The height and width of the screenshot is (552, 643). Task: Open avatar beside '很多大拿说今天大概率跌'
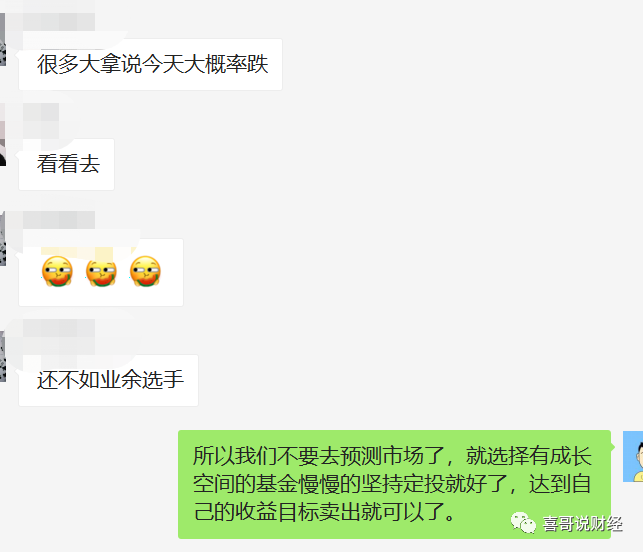tap(2, 39)
